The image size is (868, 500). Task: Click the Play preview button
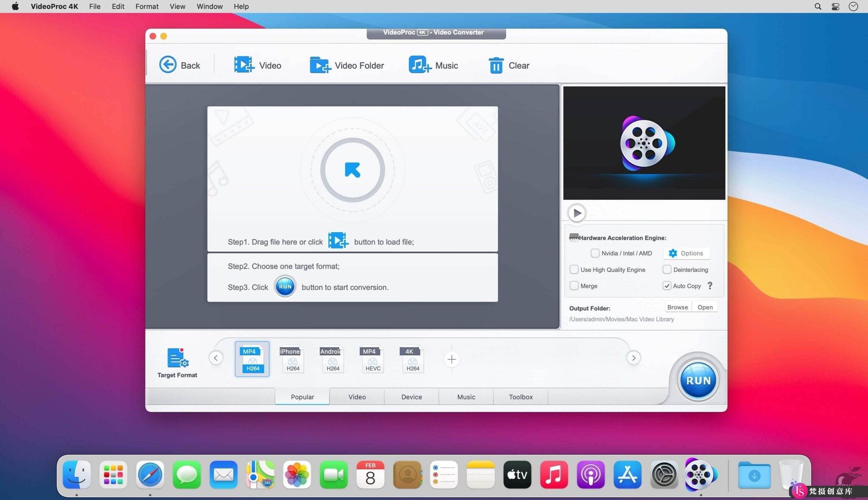coord(576,213)
